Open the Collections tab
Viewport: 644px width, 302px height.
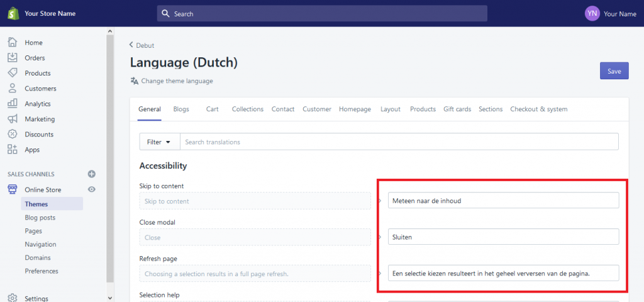coord(248,109)
